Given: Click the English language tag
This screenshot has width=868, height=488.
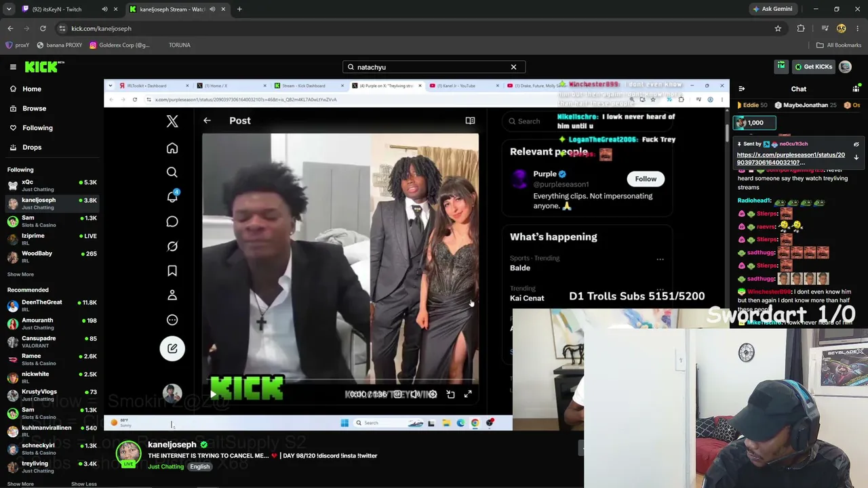Looking at the screenshot, I should pos(199,466).
